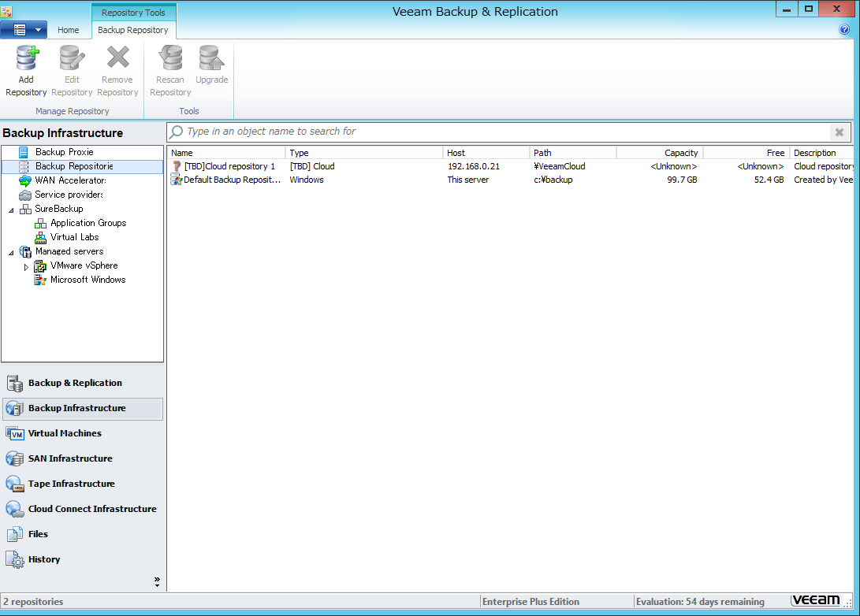The width and height of the screenshot is (860, 616).
Task: Click the Files pane icon
Action: coord(15,534)
